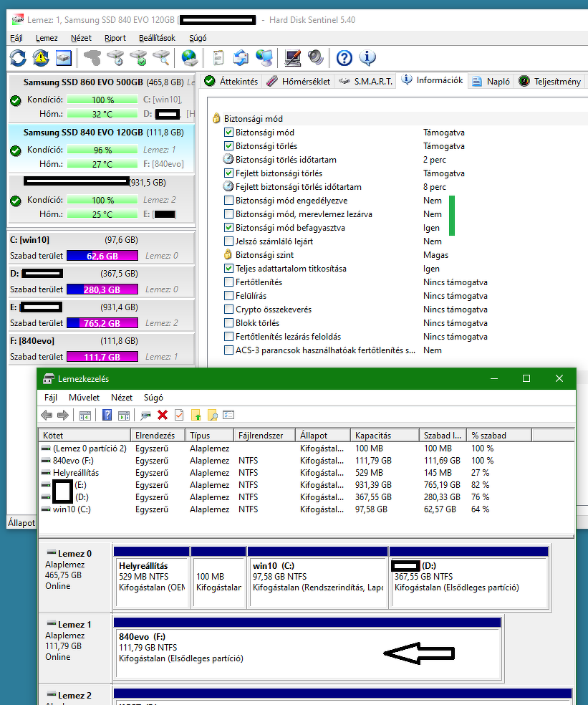Click the blue help book icon in Lemezkezelés
Viewport: 588px width, 705px height.
(107, 415)
